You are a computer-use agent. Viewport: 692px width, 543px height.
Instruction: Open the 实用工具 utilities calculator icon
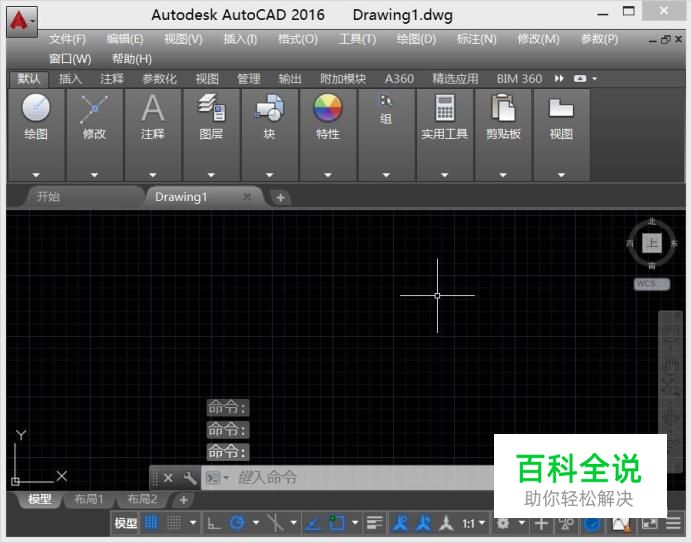444,107
